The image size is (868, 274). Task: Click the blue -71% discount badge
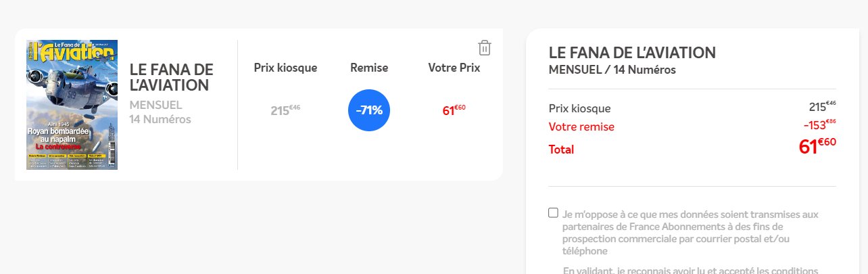point(368,110)
